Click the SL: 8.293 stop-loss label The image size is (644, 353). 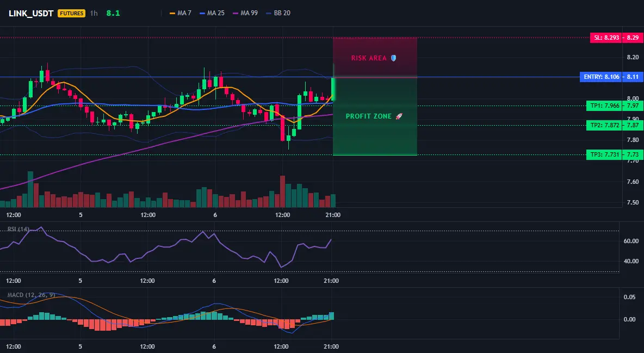(x=606, y=38)
